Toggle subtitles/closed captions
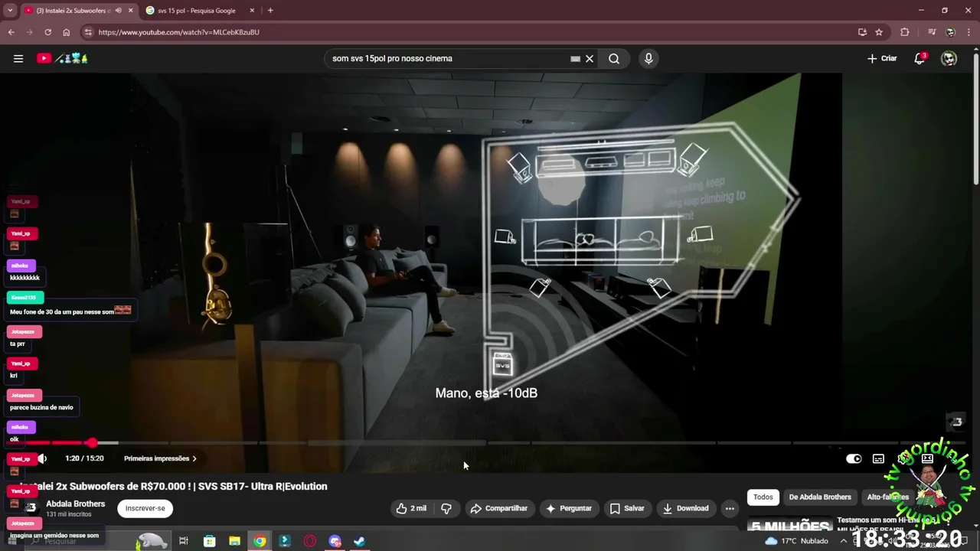This screenshot has height=551, width=980. point(878,458)
